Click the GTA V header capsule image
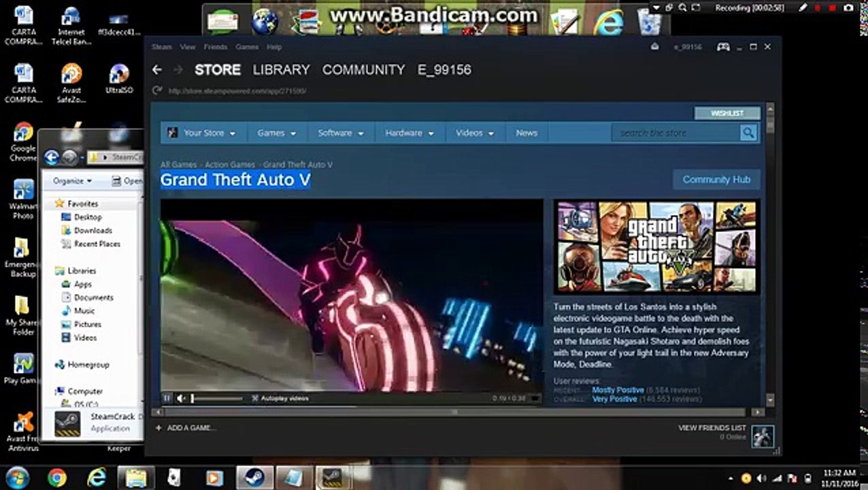Viewport: 868px width, 490px height. click(x=656, y=246)
